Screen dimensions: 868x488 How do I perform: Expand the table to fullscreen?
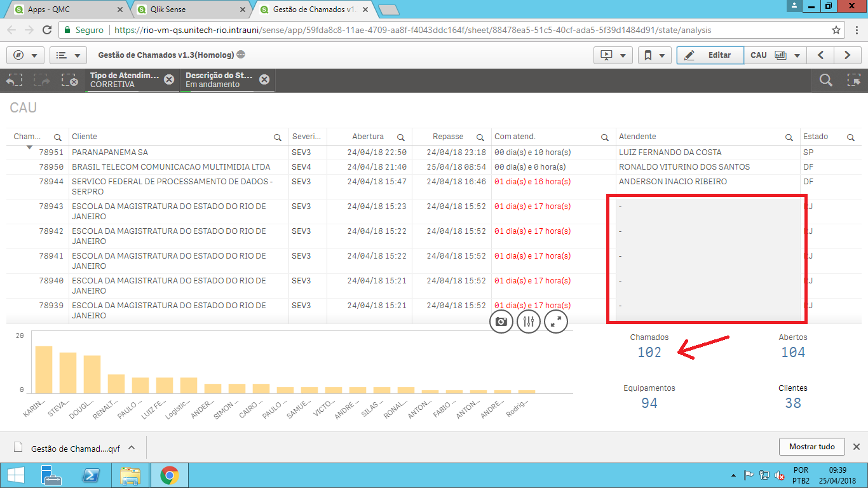pos(556,322)
